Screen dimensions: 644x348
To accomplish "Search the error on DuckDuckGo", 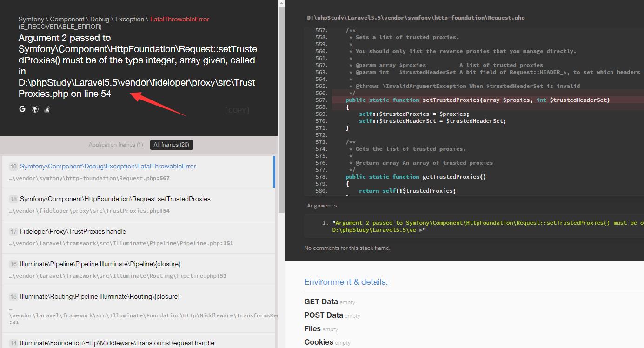I will [x=34, y=108].
